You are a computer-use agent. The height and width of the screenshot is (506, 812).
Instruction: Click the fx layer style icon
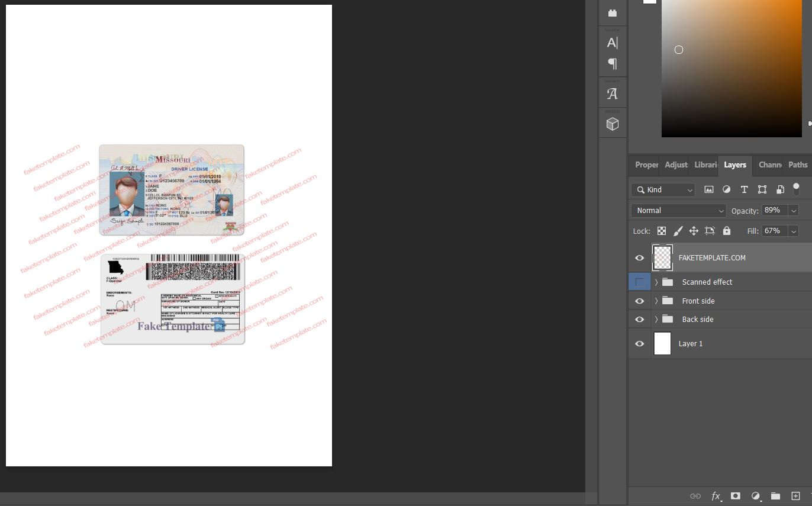pos(716,496)
